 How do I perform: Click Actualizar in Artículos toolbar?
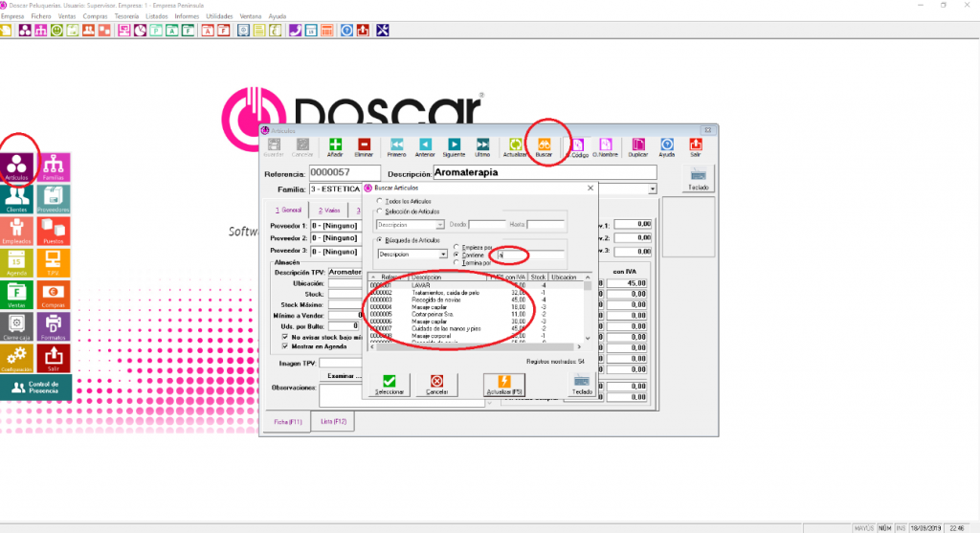[x=515, y=148]
